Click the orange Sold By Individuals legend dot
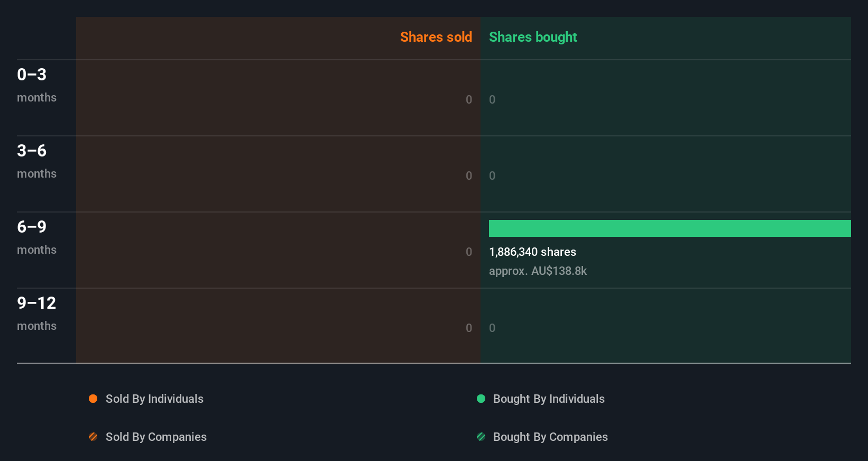 (93, 399)
